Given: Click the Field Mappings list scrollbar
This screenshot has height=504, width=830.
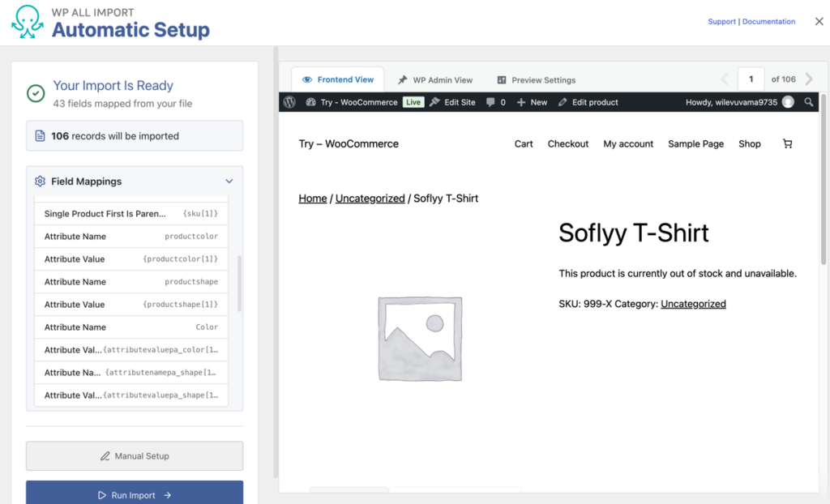Looking at the screenshot, I should 239,284.
